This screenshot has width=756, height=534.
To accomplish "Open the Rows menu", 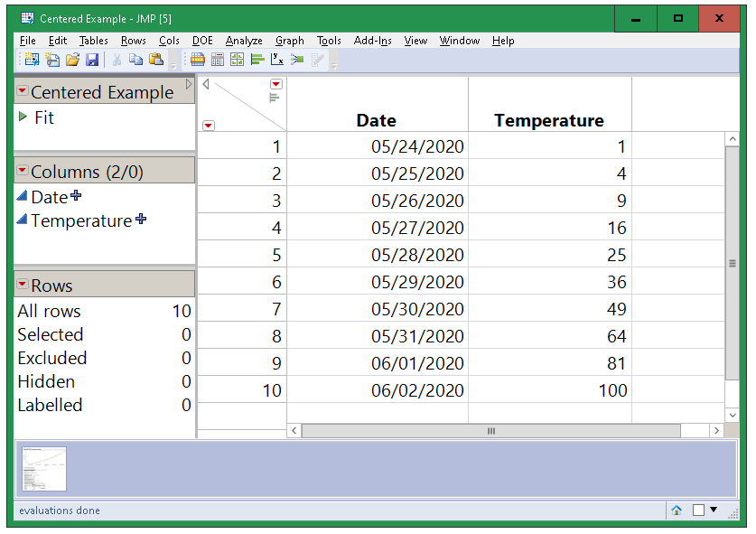I will pos(133,41).
